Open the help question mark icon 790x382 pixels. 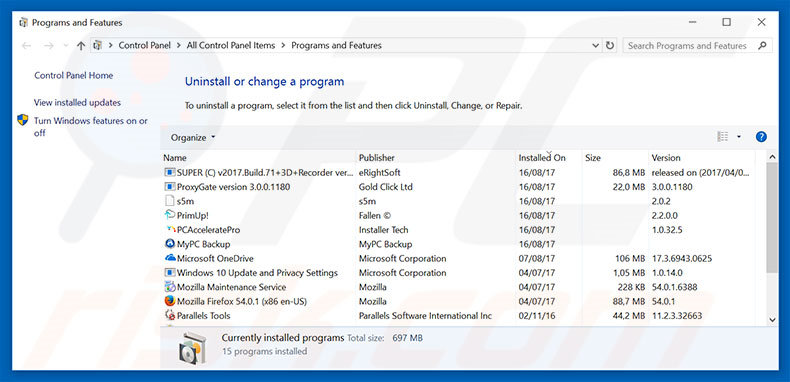(x=761, y=137)
